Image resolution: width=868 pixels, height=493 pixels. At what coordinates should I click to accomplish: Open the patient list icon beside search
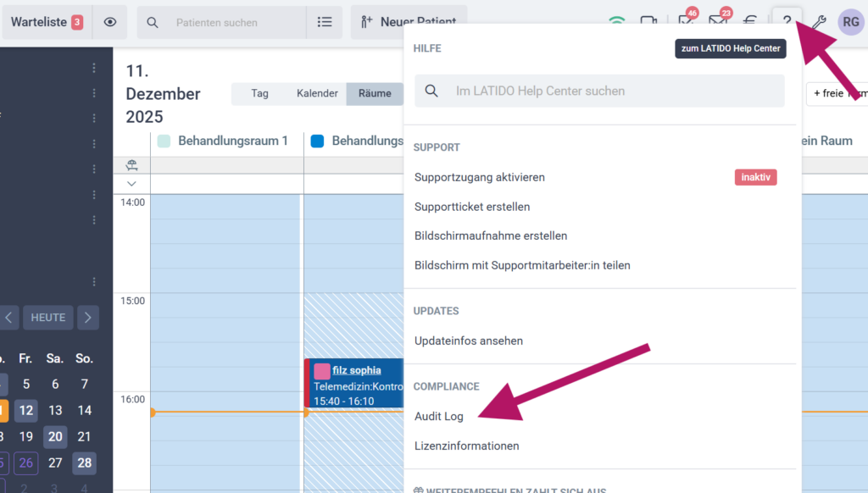[325, 22]
